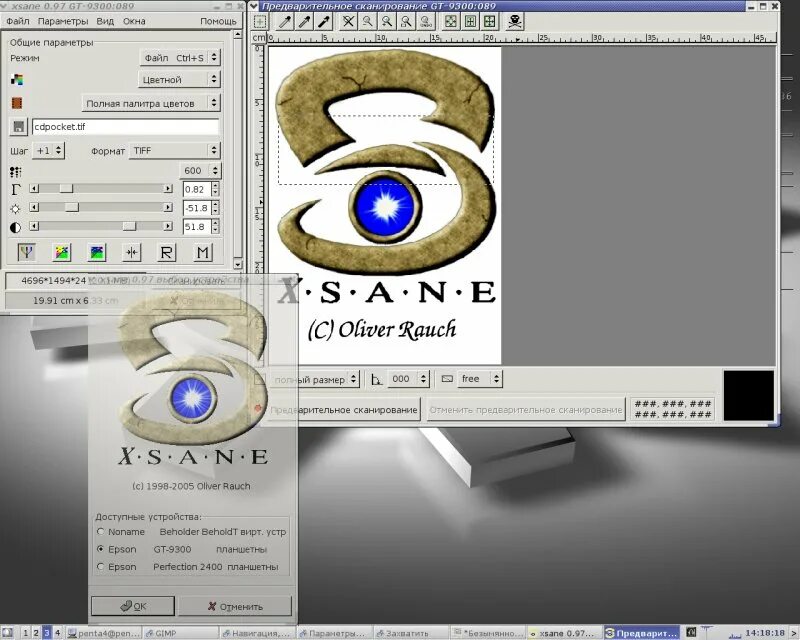Open the Файл Ctrl+S mode dropdown
The image size is (800, 640).
[180, 58]
